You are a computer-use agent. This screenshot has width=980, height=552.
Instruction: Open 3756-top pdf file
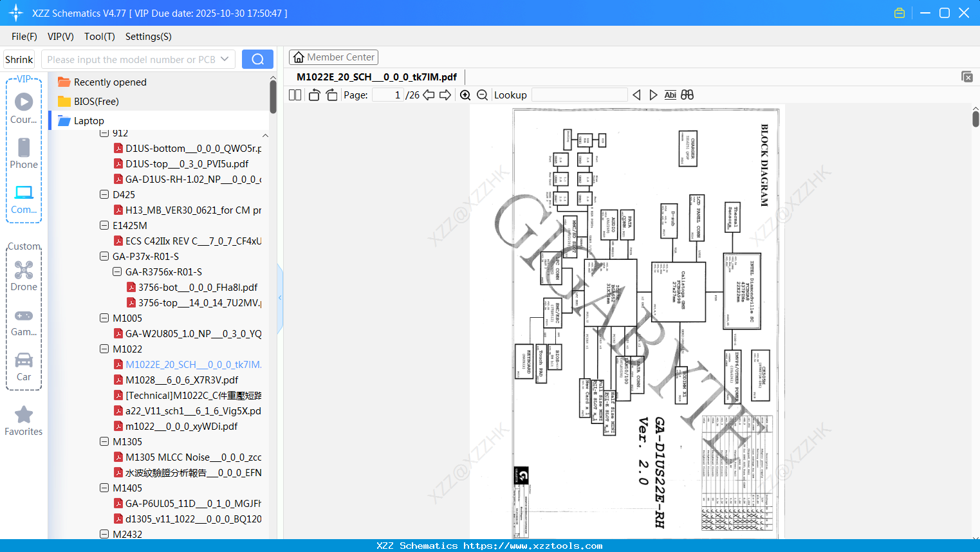click(x=194, y=302)
